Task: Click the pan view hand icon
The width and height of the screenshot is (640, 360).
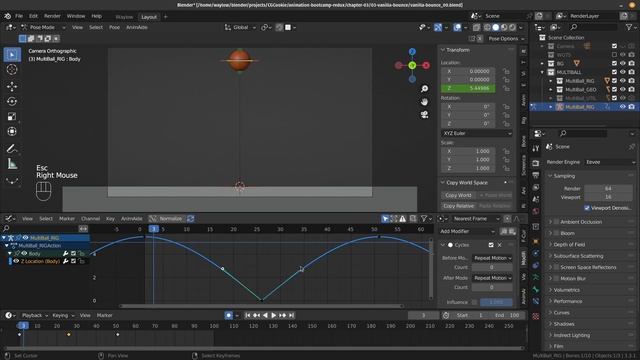Action: tap(424, 102)
